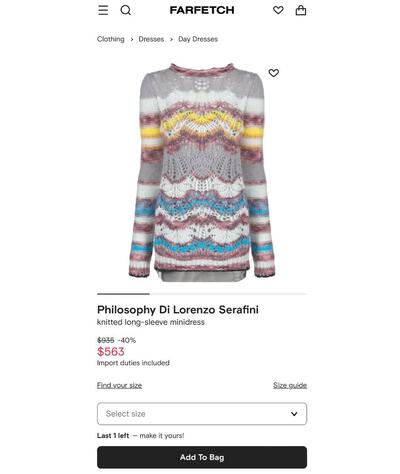Screen dimensions: 400x474
Task: Click the Add To Bag button
Action: [202, 457]
